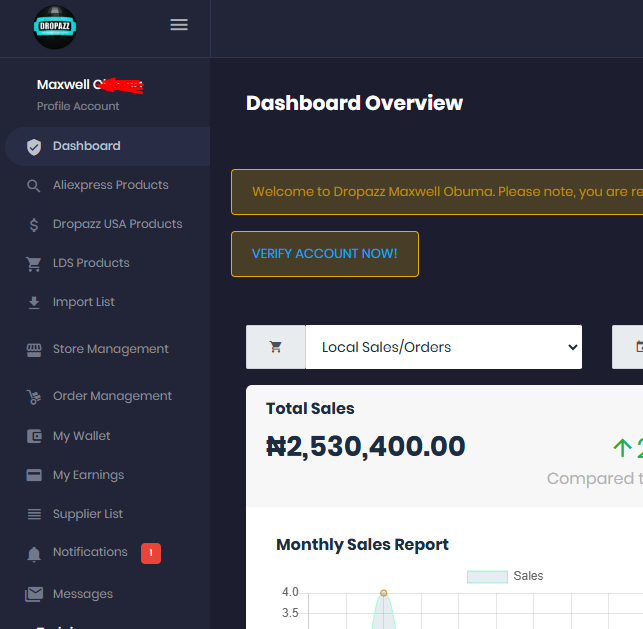The height and width of the screenshot is (629, 643).
Task: Open the Local Sales/Orders dropdown
Action: (x=443, y=347)
